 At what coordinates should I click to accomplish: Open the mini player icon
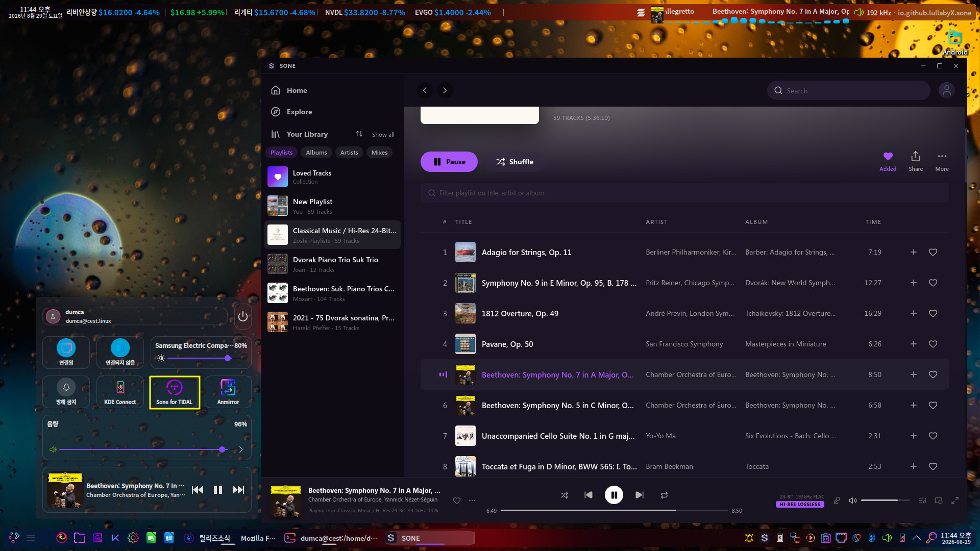pos(939,500)
